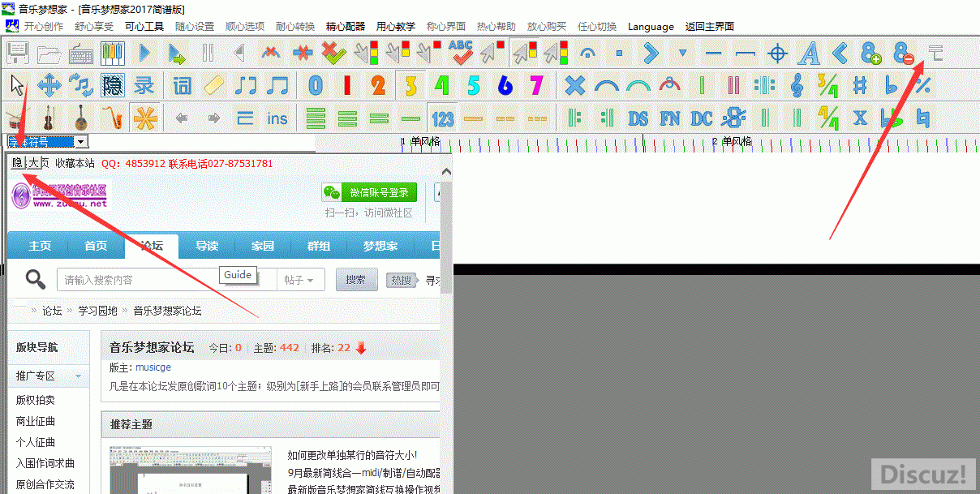Expand the small blue down-triangle toolbar icon

(682, 54)
